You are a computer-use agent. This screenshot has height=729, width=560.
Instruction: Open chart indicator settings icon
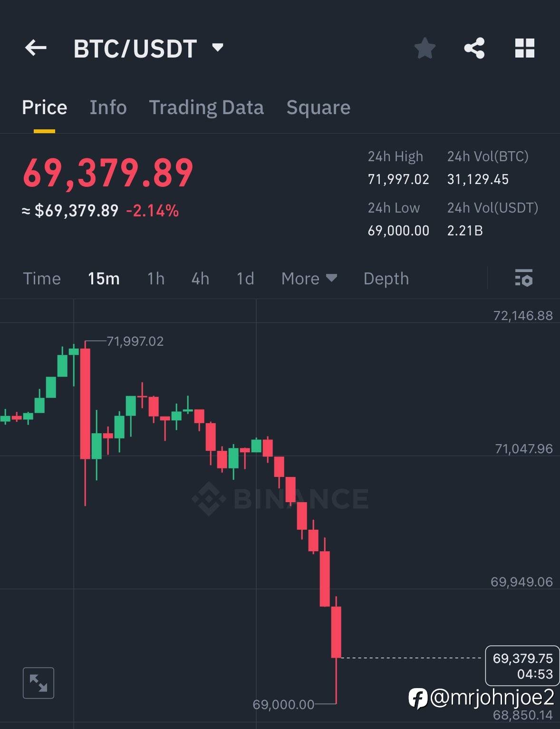(x=523, y=278)
